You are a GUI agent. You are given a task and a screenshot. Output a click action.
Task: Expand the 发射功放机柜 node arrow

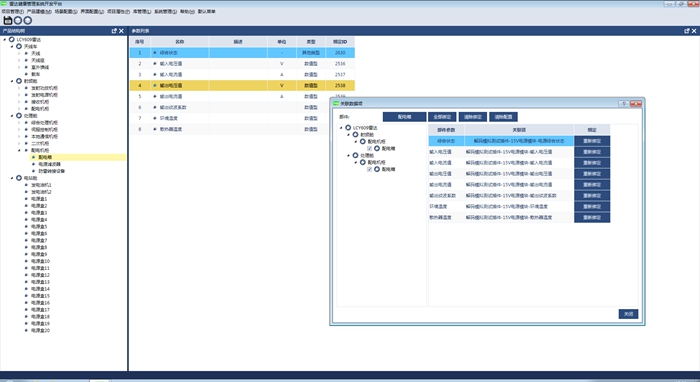pyautogui.click(x=19, y=88)
